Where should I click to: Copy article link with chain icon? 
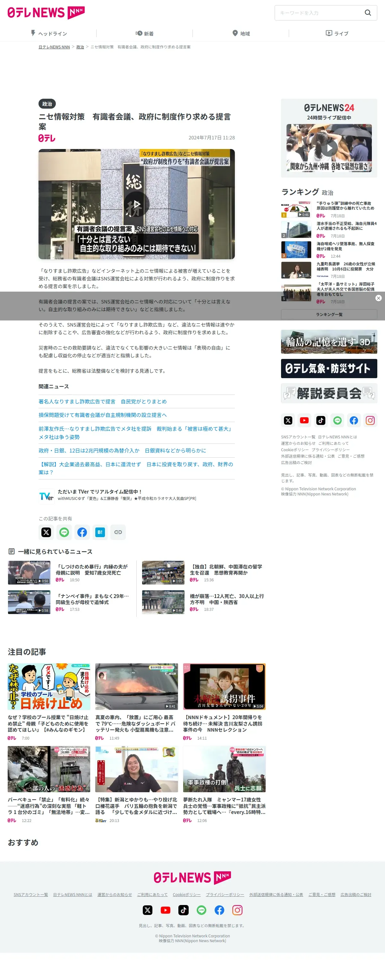[118, 532]
